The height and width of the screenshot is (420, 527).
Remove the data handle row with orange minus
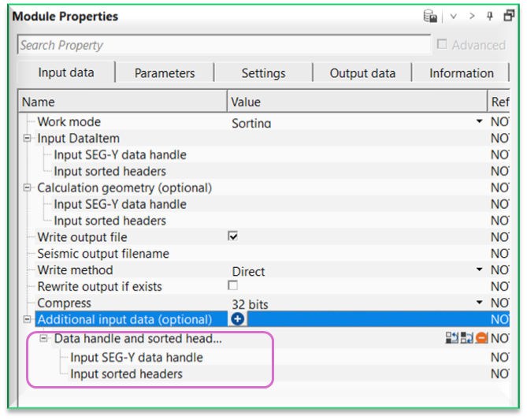[481, 338]
